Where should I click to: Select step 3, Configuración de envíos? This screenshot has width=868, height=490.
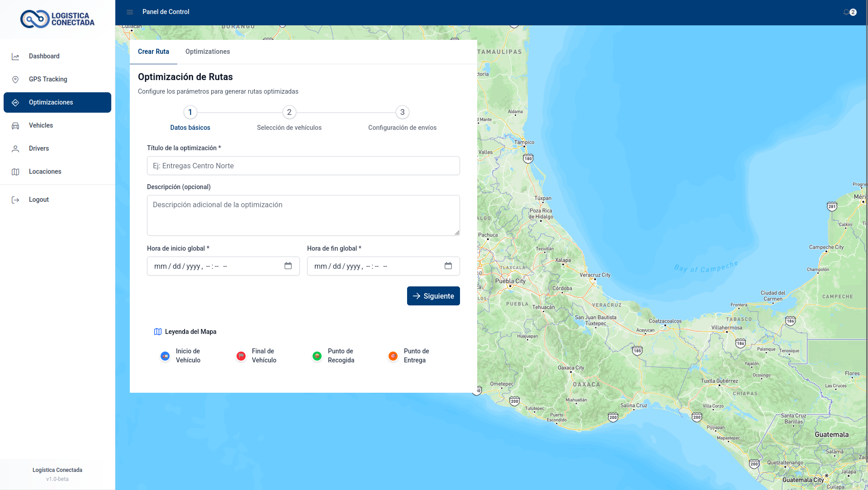402,112
